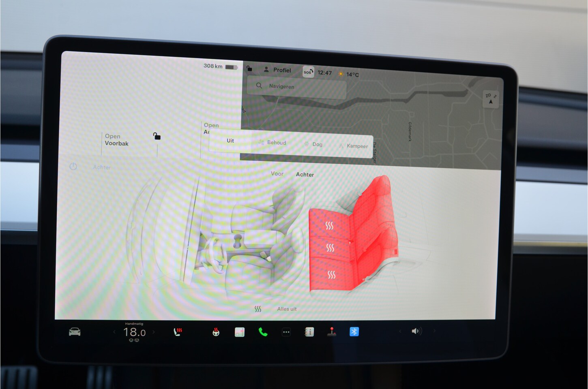Open vehicle controls via car icon
588x389 pixels.
pyautogui.click(x=75, y=332)
